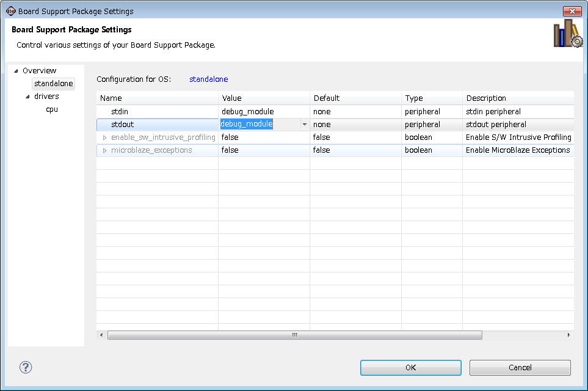Collapse the drivers tree node
The image size is (588, 391).
pyautogui.click(x=27, y=97)
